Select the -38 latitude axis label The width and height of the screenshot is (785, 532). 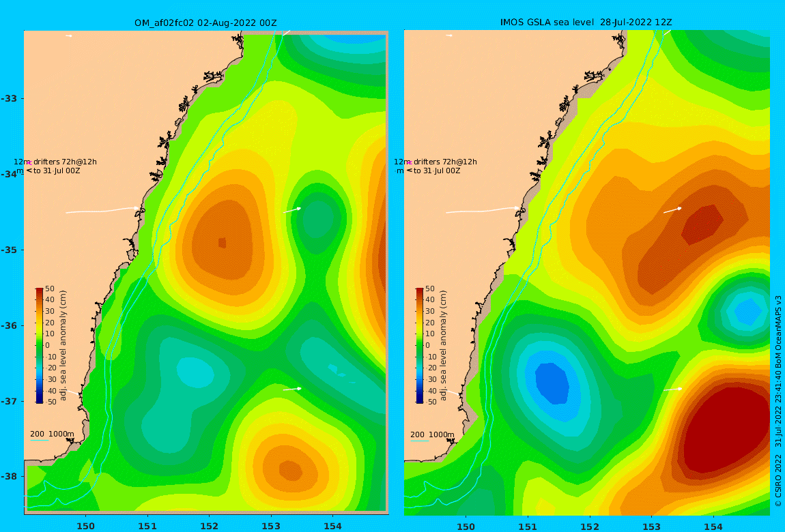click(x=8, y=477)
